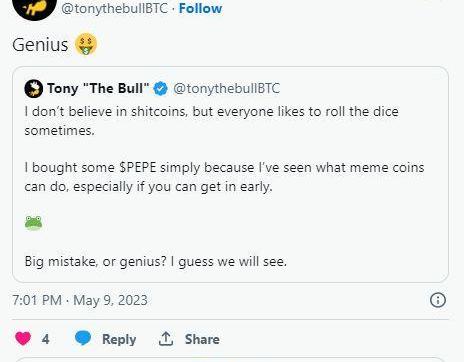This screenshot has width=464, height=362.
Task: Click the quoted tweet's small avatar
Action: tap(33, 89)
